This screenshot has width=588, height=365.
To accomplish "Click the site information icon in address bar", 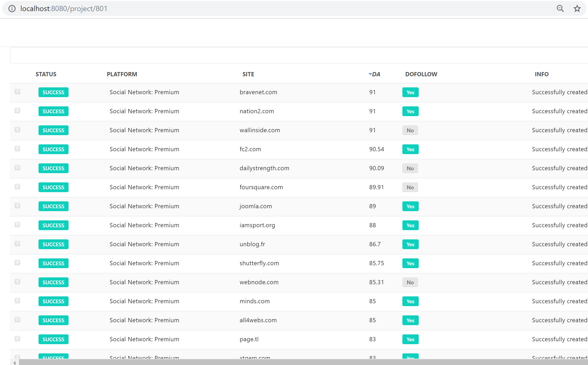I will coord(12,9).
